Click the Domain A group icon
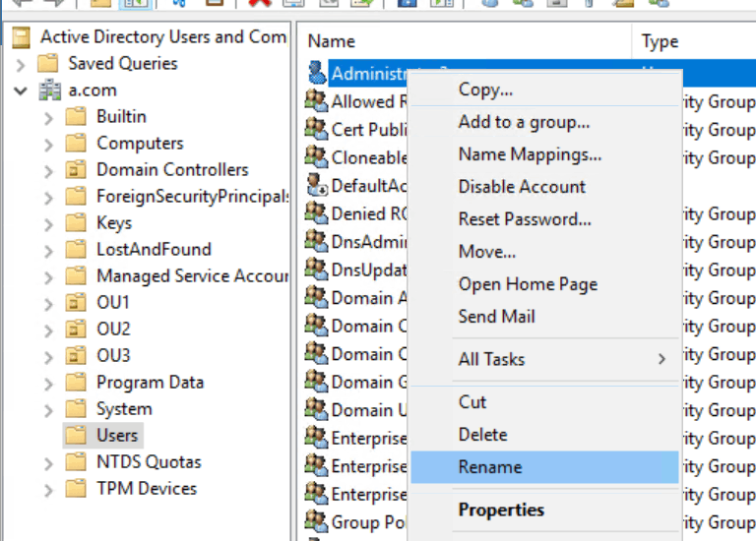Image resolution: width=756 pixels, height=541 pixels. (x=316, y=297)
